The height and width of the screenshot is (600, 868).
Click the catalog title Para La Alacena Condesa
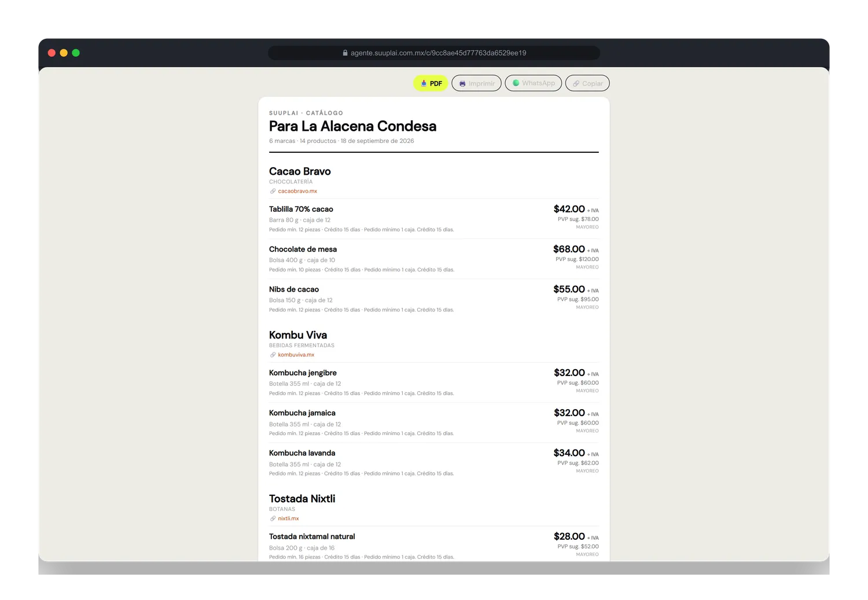tap(352, 126)
